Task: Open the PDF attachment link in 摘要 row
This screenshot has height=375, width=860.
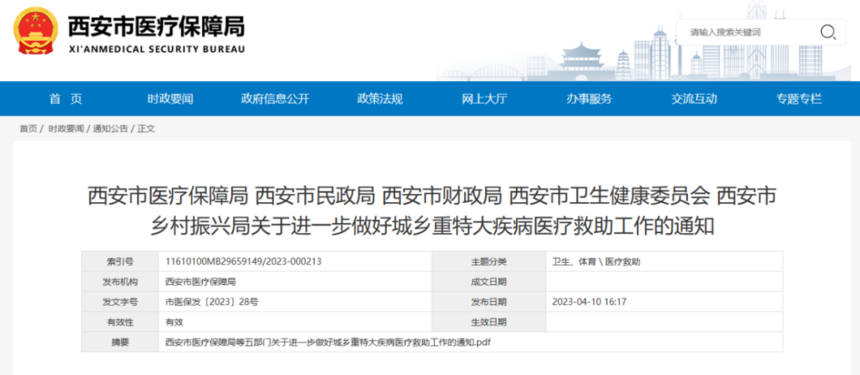Action: (x=328, y=342)
